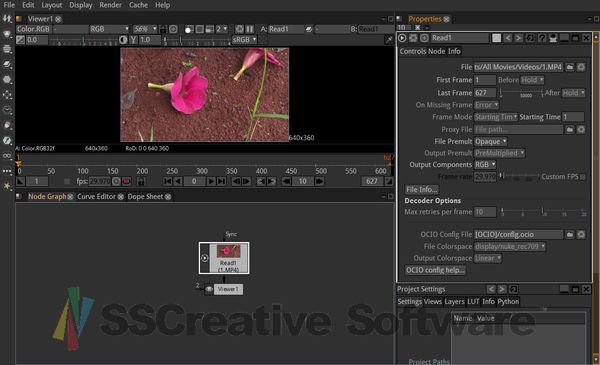Toggle the Custom FPS checkbox
600x365 pixels.
pyautogui.click(x=582, y=177)
